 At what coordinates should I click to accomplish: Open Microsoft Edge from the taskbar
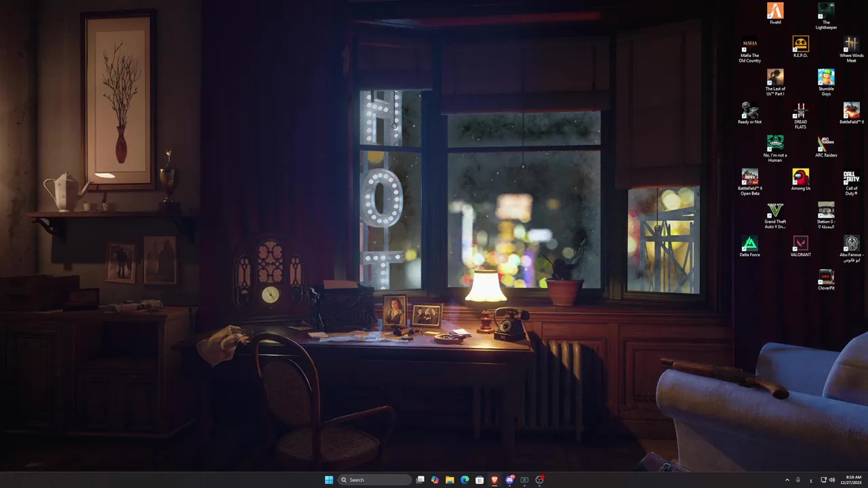(465, 480)
